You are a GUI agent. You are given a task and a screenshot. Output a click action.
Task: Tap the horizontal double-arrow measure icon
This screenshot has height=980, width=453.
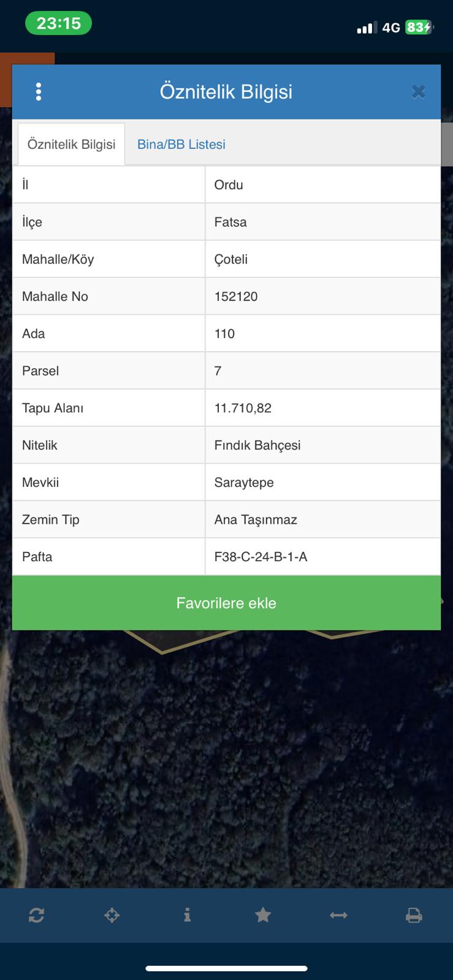[338, 916]
